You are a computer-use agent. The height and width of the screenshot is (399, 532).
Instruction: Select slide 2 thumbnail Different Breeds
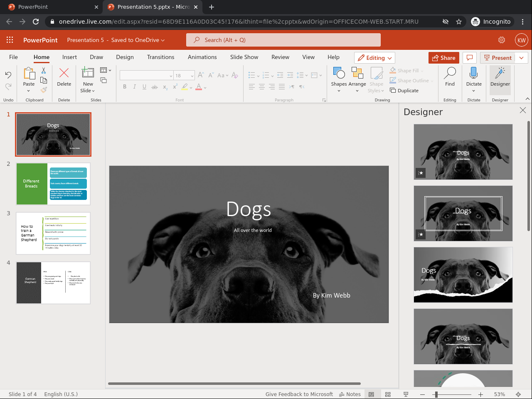53,184
